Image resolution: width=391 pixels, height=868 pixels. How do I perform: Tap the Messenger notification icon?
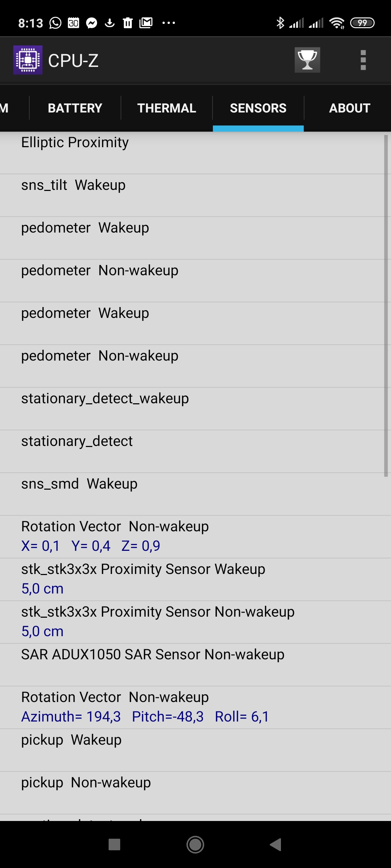pos(92,23)
